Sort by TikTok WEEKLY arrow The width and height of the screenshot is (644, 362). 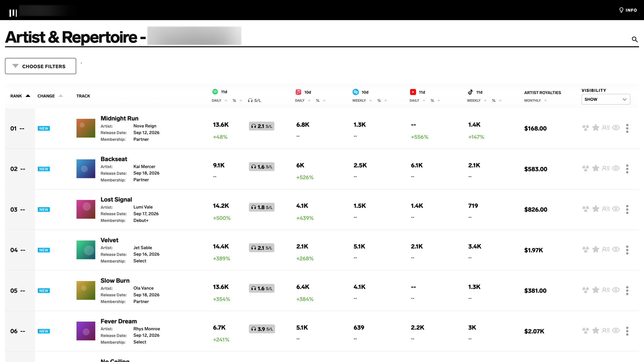(x=485, y=100)
